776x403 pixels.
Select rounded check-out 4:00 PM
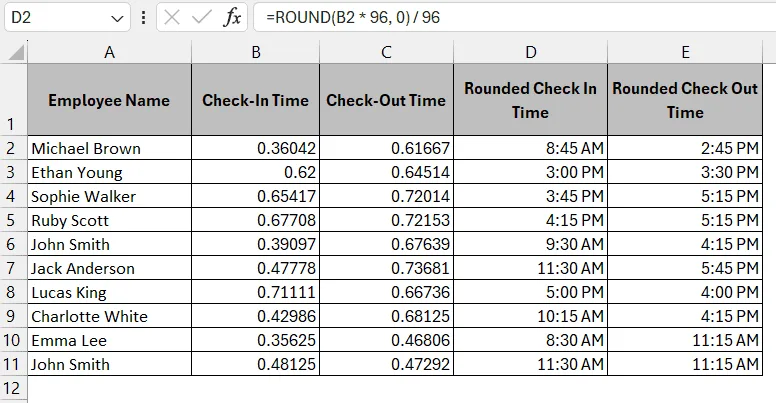coord(685,292)
